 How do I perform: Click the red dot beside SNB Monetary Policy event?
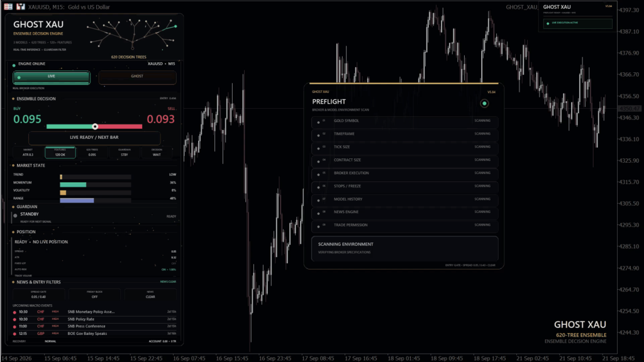(x=15, y=312)
